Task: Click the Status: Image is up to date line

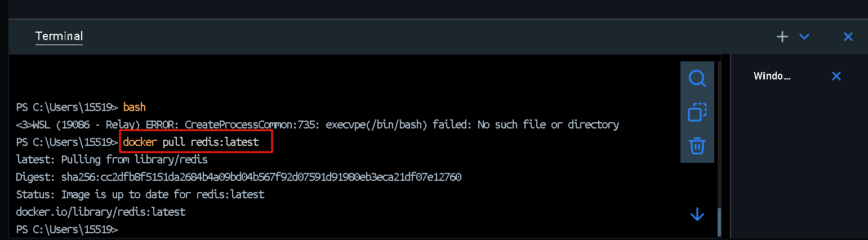Action: [x=140, y=194]
